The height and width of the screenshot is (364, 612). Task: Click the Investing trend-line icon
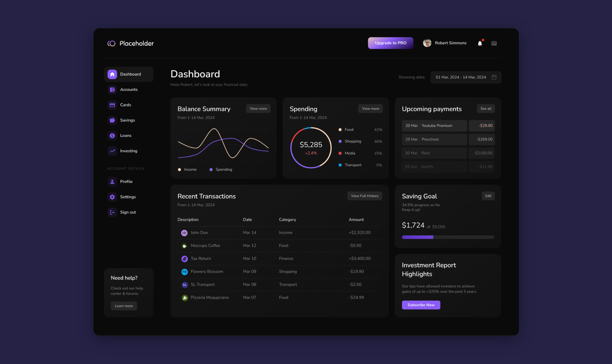(x=112, y=151)
